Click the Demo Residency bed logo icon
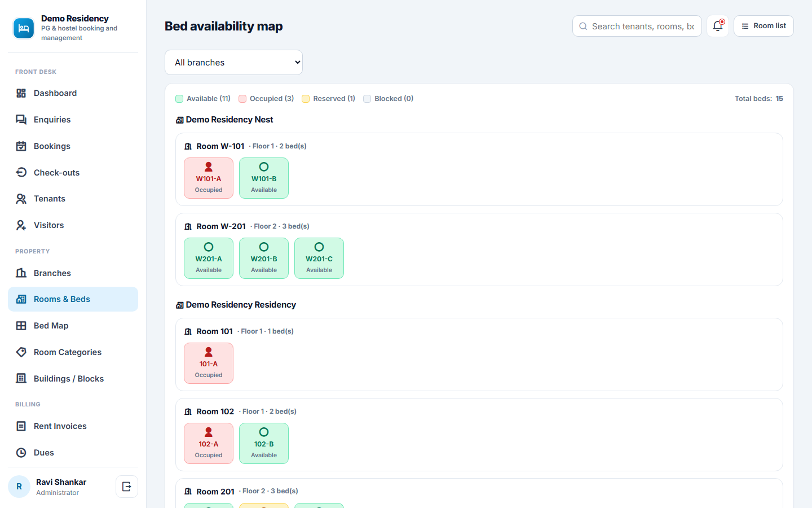The width and height of the screenshot is (812, 508). (24, 28)
